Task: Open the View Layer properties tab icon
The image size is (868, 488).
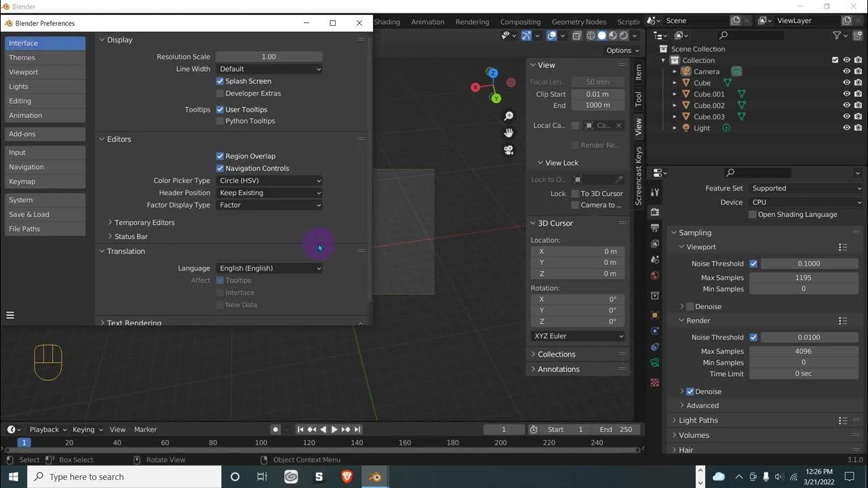Action: click(654, 243)
